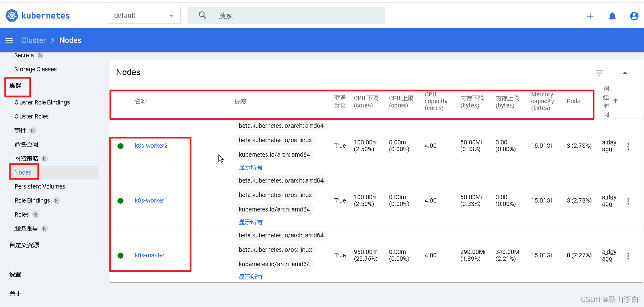Image resolution: width=644 pixels, height=307 pixels.
Task: Click the 标签 column header
Action: [241, 101]
